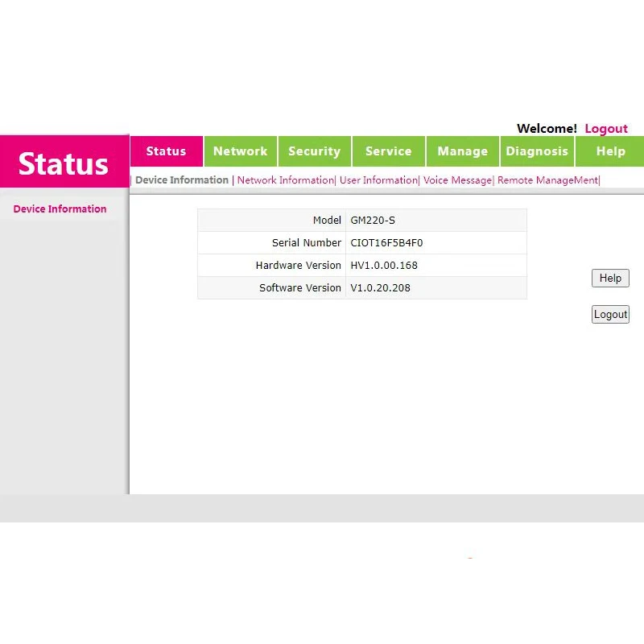Click the large pink Status heading

[64, 164]
